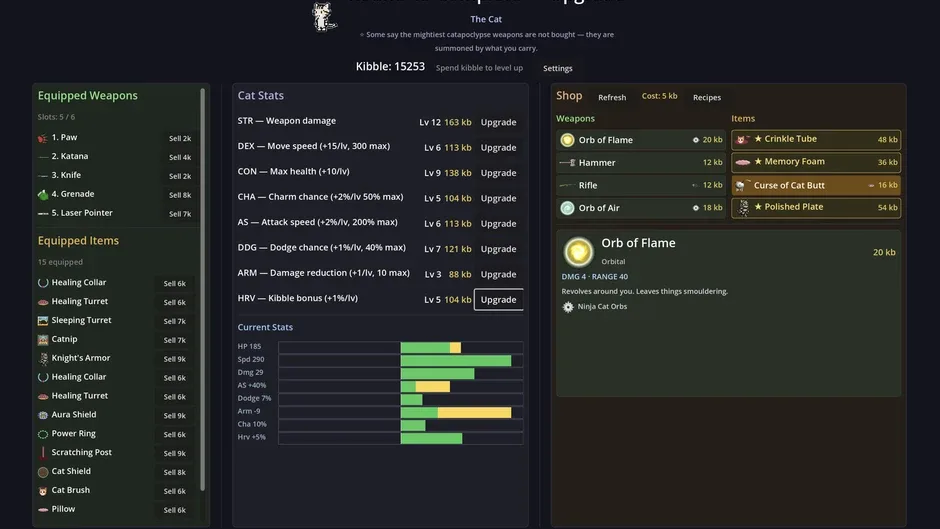Click the cat character sprite

tap(324, 17)
